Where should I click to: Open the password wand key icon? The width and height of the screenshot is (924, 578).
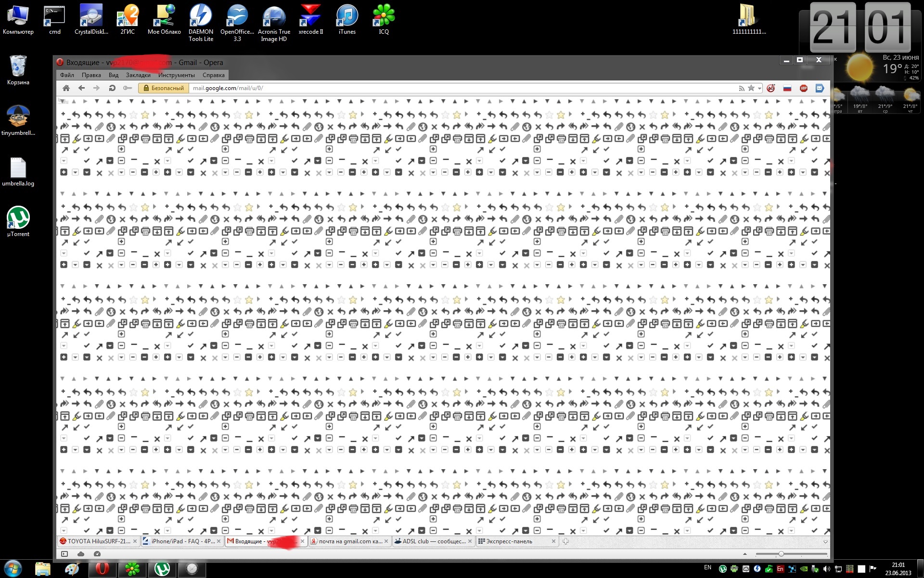(127, 88)
